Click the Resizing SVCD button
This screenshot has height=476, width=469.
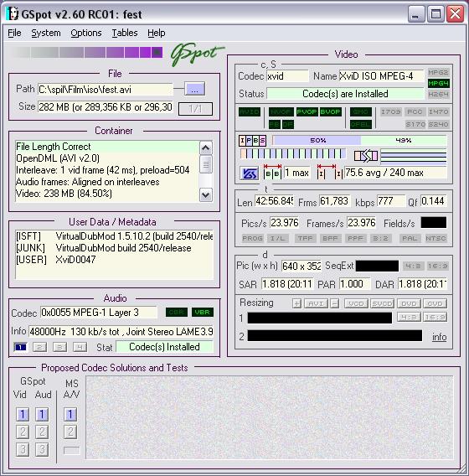click(x=382, y=303)
